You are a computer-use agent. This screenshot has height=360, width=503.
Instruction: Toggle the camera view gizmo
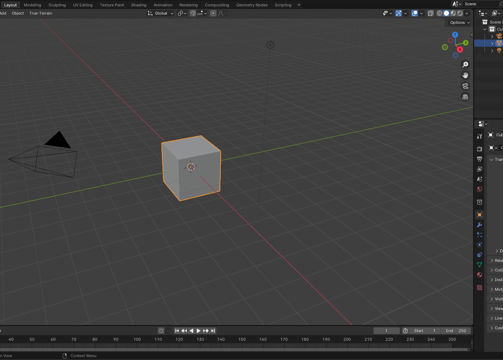click(x=465, y=86)
